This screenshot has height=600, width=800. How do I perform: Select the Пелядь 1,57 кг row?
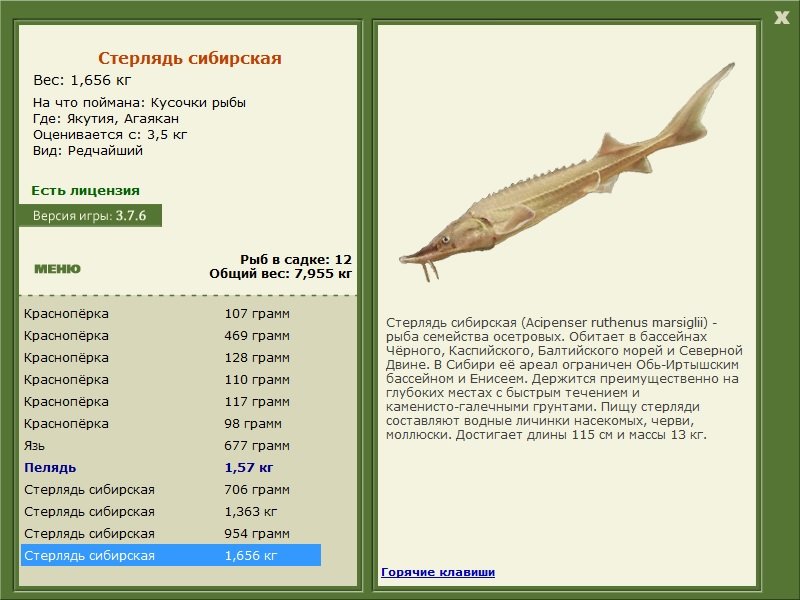pos(171,467)
